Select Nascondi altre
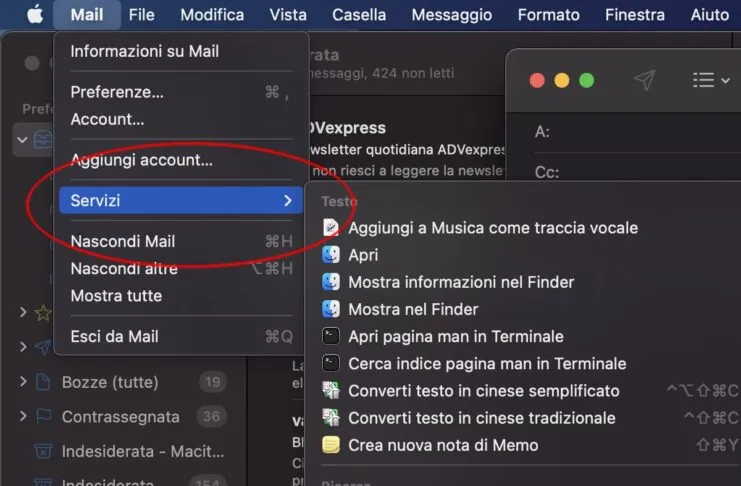 click(x=181, y=269)
